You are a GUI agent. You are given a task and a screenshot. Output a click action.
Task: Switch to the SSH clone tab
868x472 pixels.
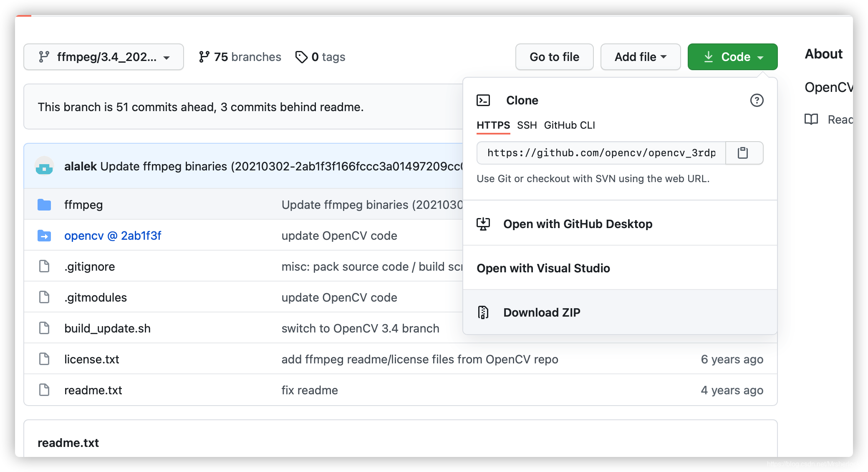point(527,125)
